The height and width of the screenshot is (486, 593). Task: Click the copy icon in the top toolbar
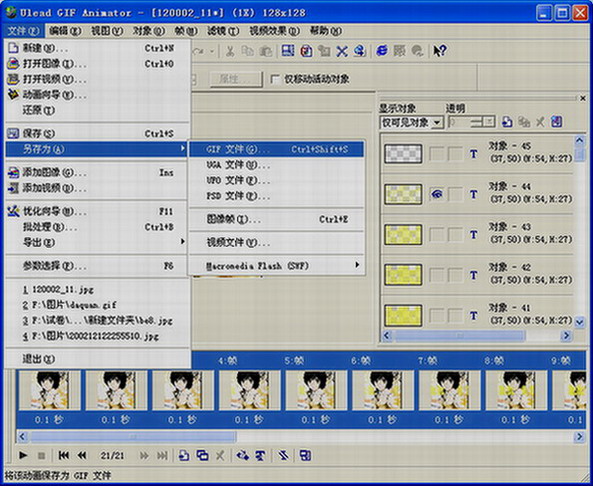click(x=248, y=51)
